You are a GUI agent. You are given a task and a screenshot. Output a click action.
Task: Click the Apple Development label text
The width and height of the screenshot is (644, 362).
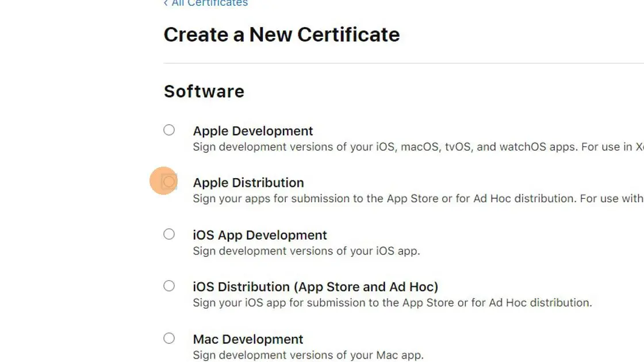[x=253, y=131]
